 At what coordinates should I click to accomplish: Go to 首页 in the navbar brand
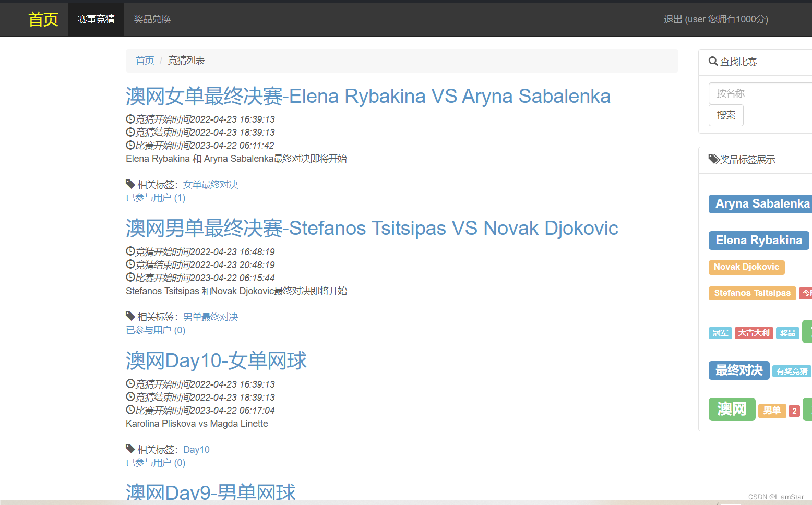click(x=43, y=19)
